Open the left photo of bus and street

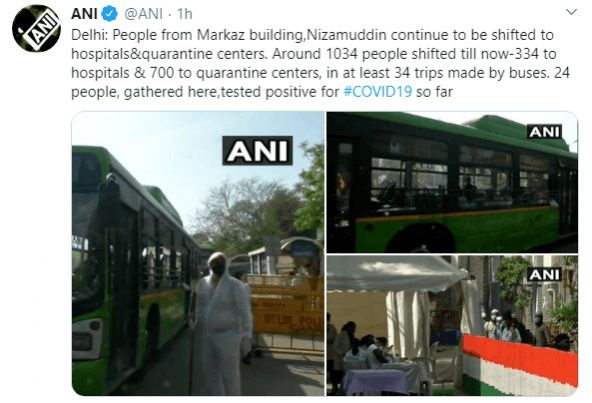198,253
